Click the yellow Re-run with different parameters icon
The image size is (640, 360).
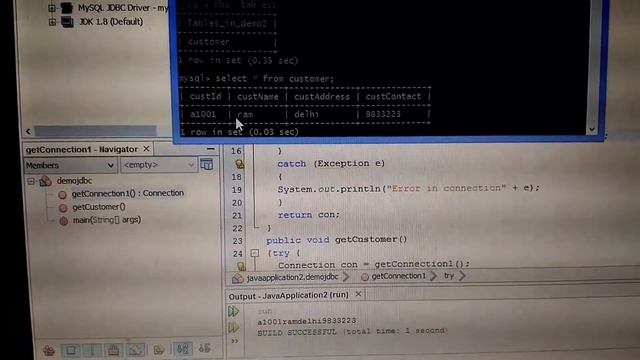click(x=233, y=327)
